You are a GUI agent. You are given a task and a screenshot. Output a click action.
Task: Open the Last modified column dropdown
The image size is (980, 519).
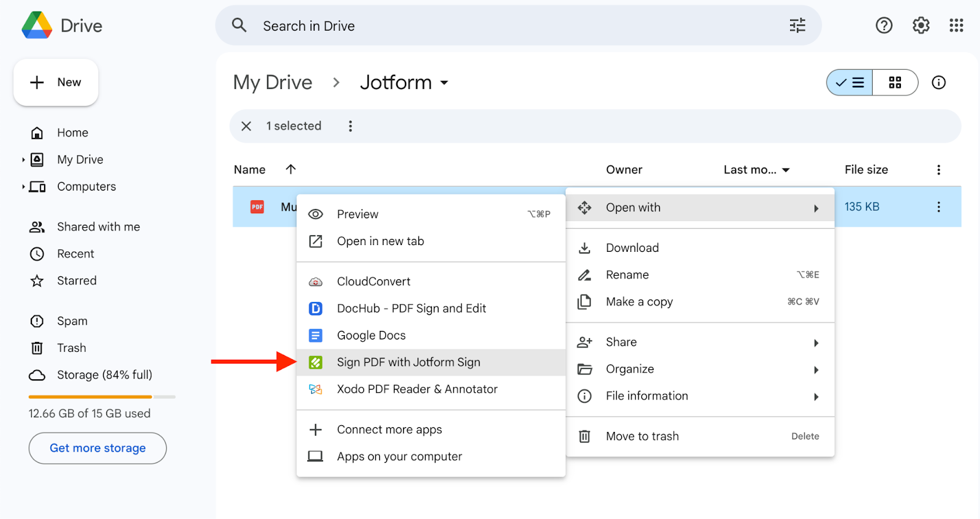[786, 170]
